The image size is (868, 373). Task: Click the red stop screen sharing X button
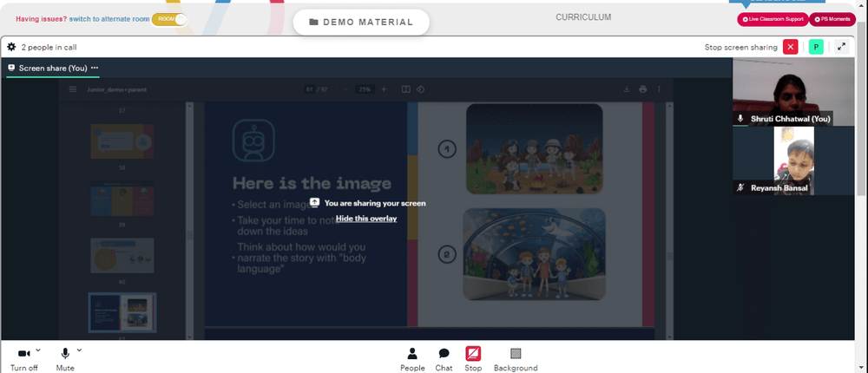(790, 47)
